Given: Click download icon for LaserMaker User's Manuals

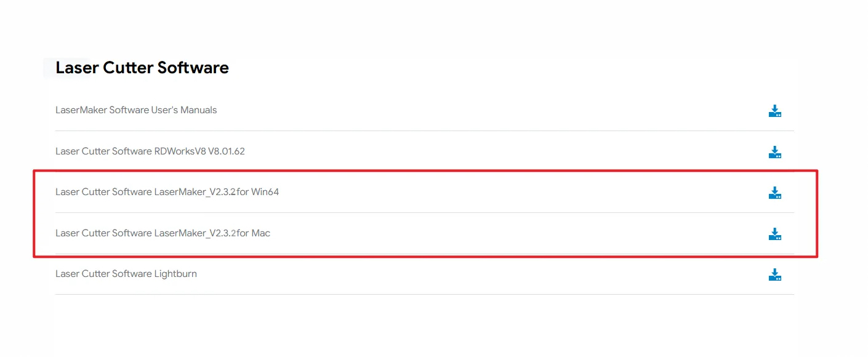Looking at the screenshot, I should [x=774, y=111].
